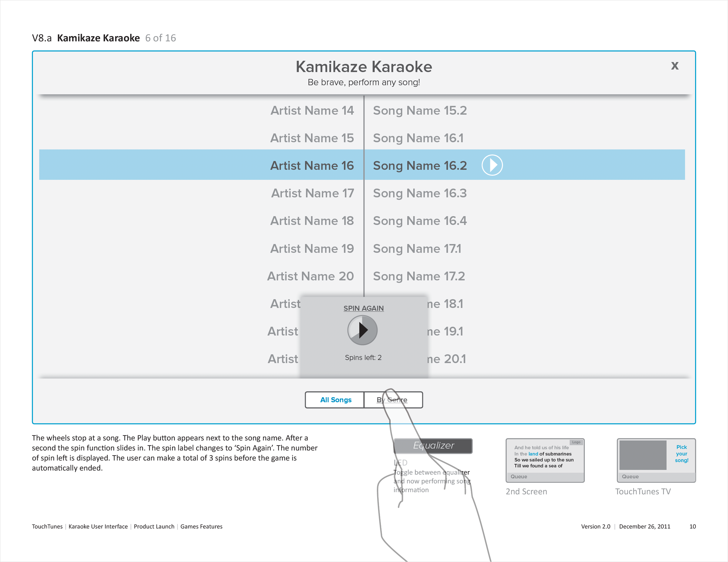Click the SPIN AGAIN underlined label
This screenshot has width=728, height=562.
tap(363, 308)
